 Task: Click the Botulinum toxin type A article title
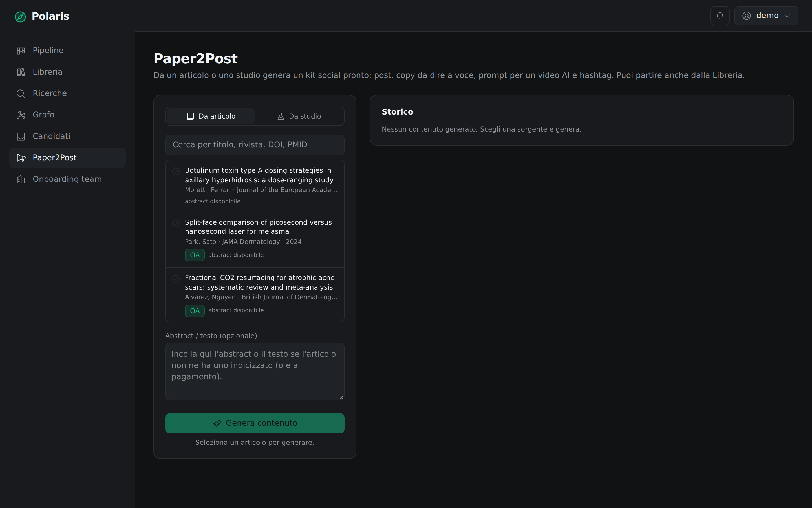pos(259,175)
